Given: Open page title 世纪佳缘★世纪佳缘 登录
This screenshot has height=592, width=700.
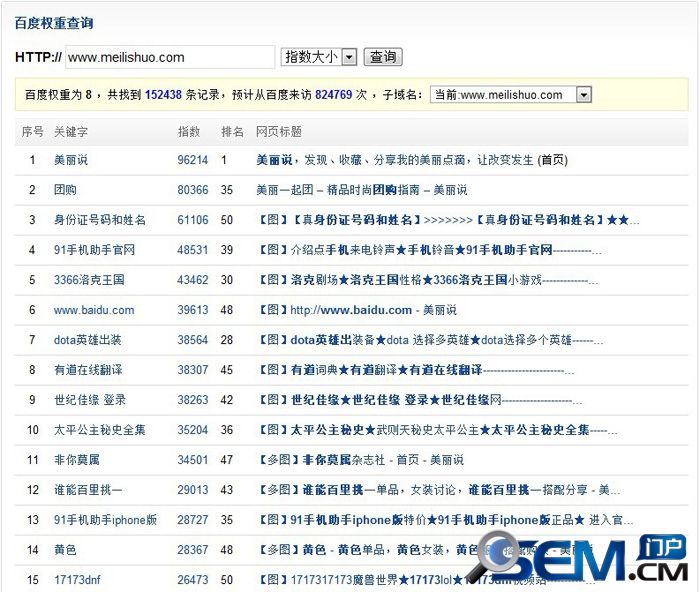Looking at the screenshot, I should coord(419,400).
